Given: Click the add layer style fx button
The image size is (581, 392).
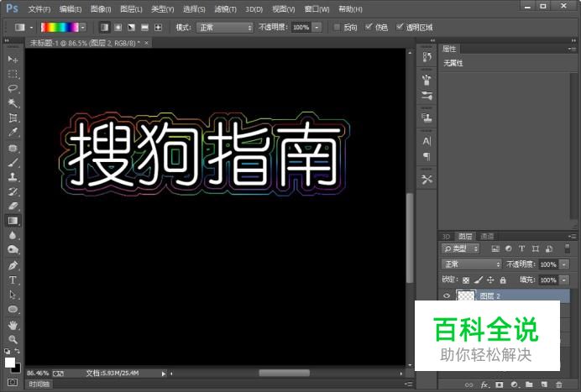Looking at the screenshot, I should coord(484,384).
